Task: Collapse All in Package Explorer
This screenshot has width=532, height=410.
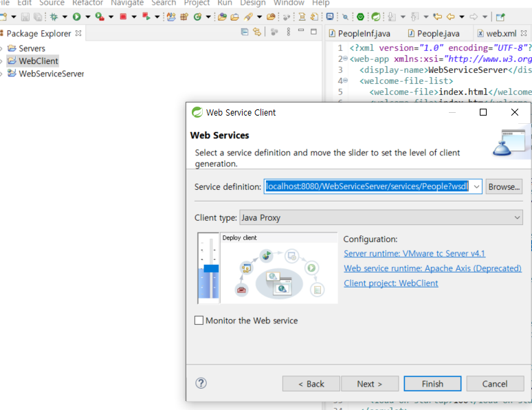Action: coord(245,32)
